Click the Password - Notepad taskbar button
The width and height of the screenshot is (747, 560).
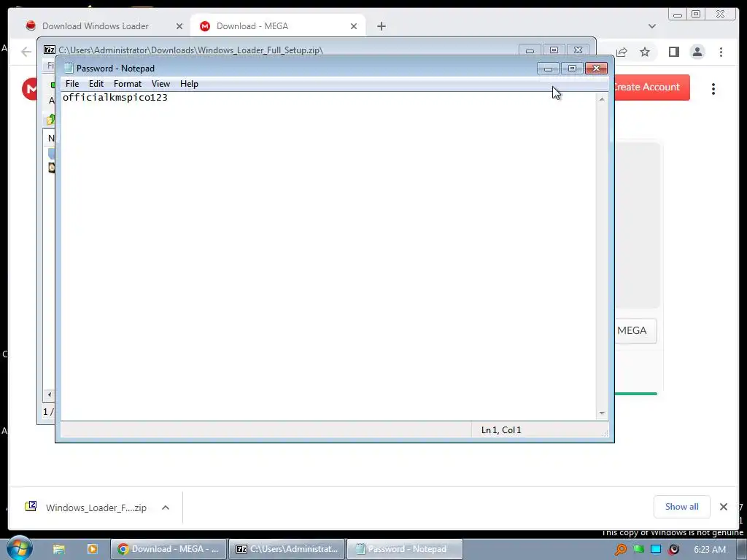pos(404,549)
